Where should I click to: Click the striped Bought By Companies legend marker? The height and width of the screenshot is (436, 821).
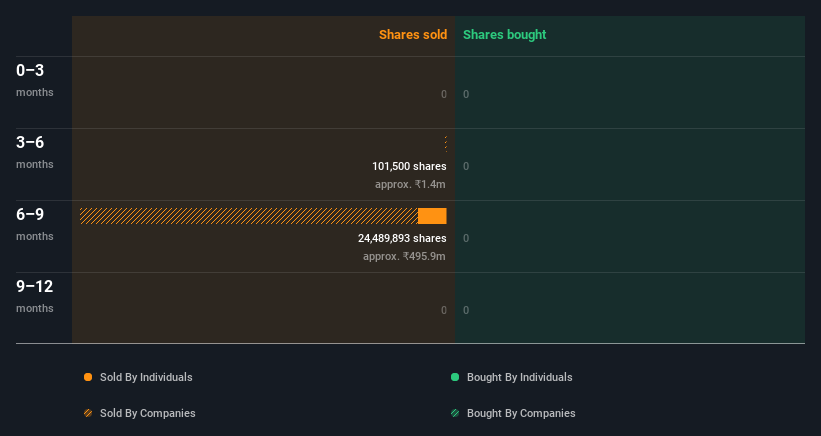(455, 413)
